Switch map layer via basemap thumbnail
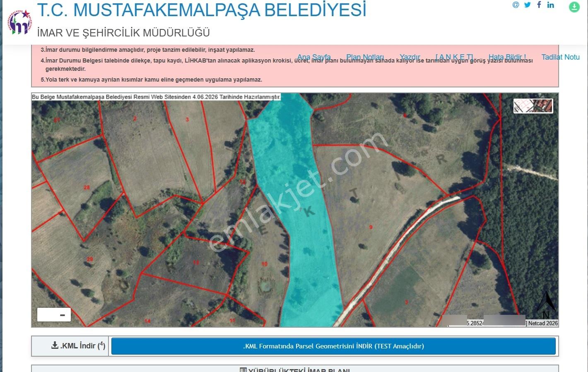Screen dimensions: 588x372 point(533,106)
